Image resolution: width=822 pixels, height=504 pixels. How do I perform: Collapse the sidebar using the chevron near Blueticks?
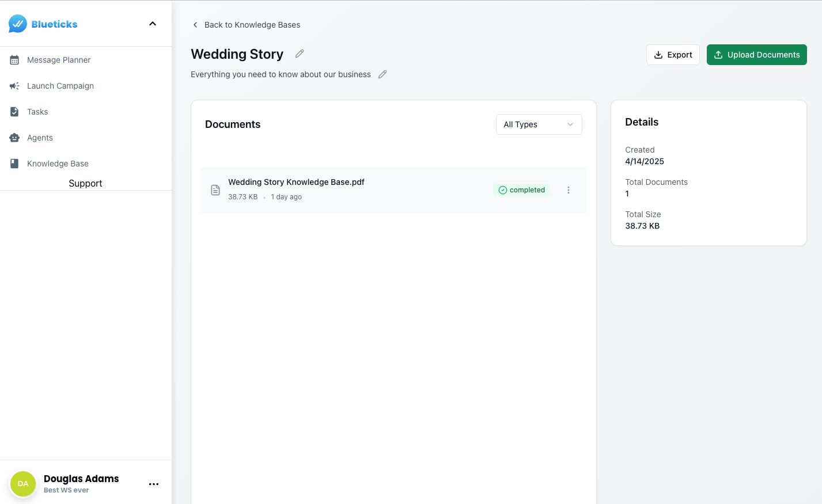[x=152, y=24]
